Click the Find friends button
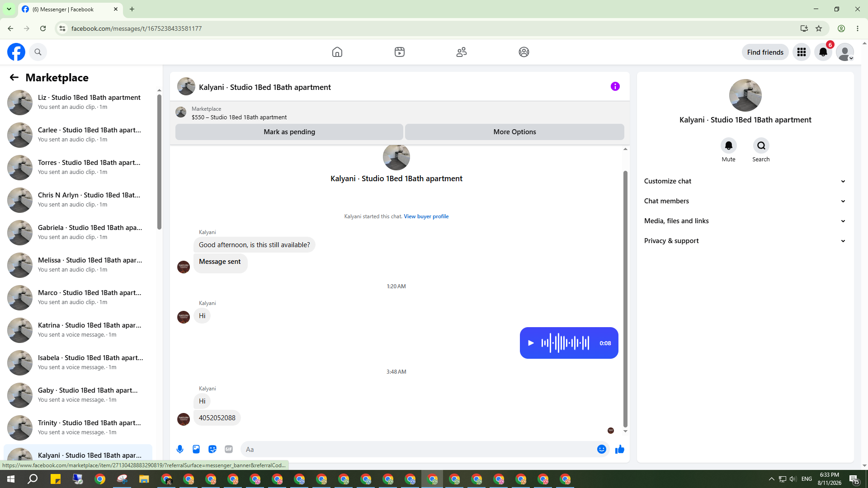 (x=765, y=52)
